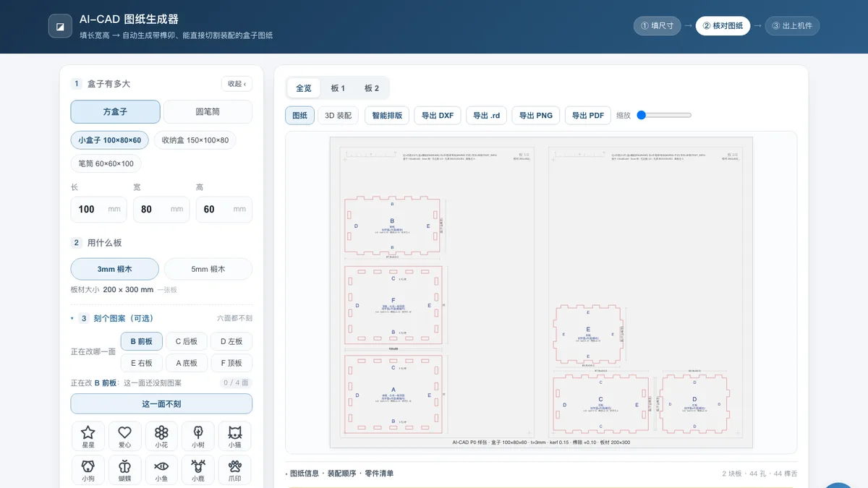Click 2 块板 · 44 孔 · 44 榫舌 summary
Screen dimensions: 868x488
click(x=759, y=474)
